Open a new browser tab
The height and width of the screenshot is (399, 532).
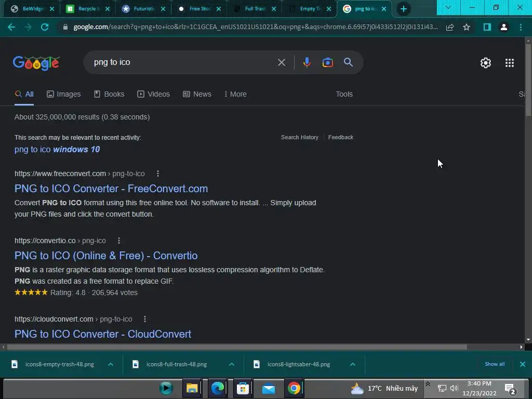click(x=403, y=9)
